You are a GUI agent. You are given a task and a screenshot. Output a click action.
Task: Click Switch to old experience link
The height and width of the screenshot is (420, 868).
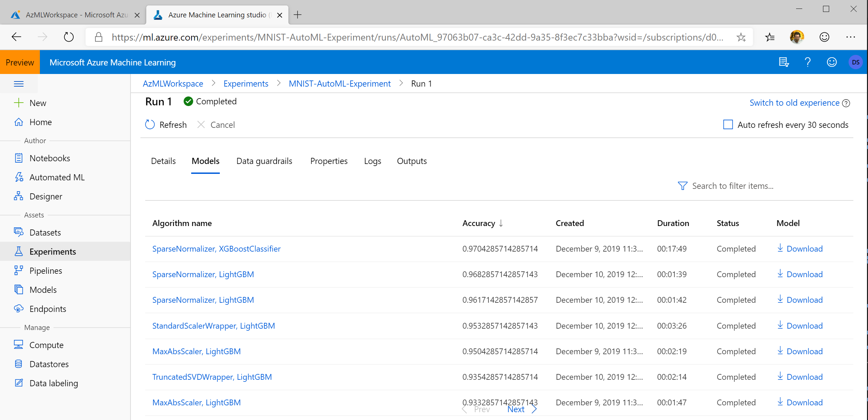(x=794, y=103)
